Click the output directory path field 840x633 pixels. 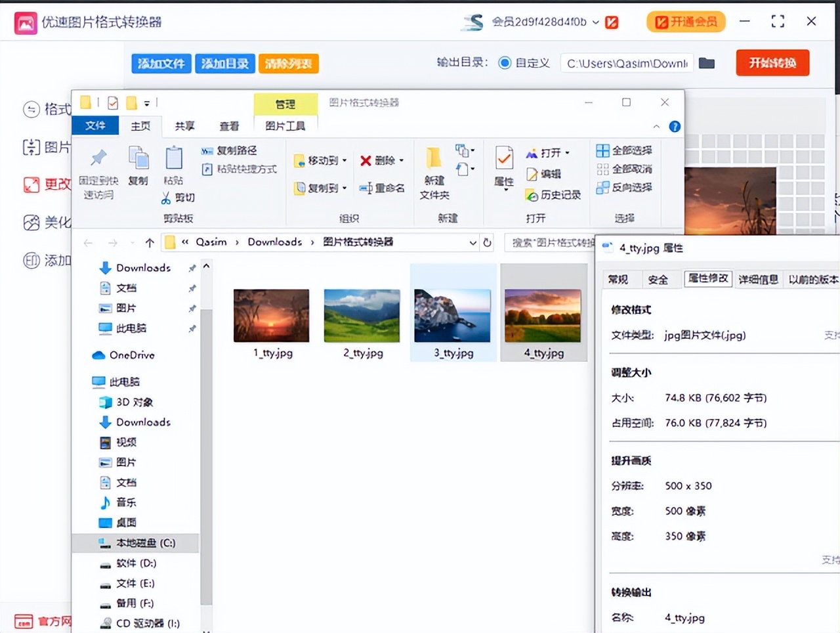click(x=627, y=63)
